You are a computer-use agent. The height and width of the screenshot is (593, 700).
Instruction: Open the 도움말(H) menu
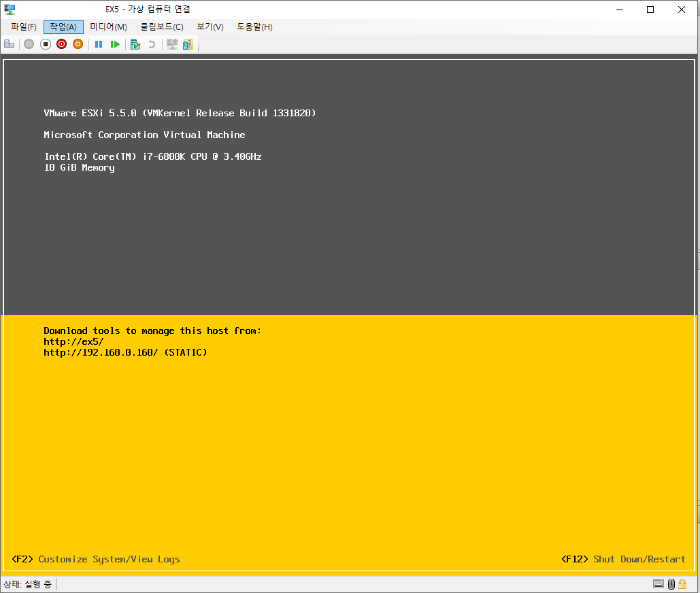[x=254, y=27]
